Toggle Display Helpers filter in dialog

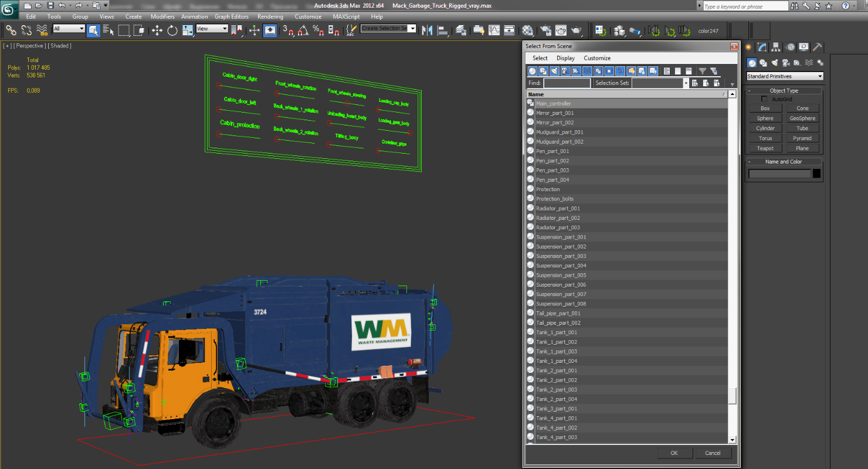pyautogui.click(x=577, y=71)
